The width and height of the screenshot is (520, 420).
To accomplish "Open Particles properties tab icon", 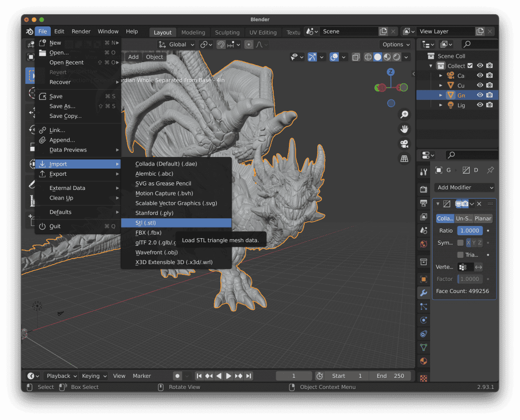I will pyautogui.click(x=424, y=307).
